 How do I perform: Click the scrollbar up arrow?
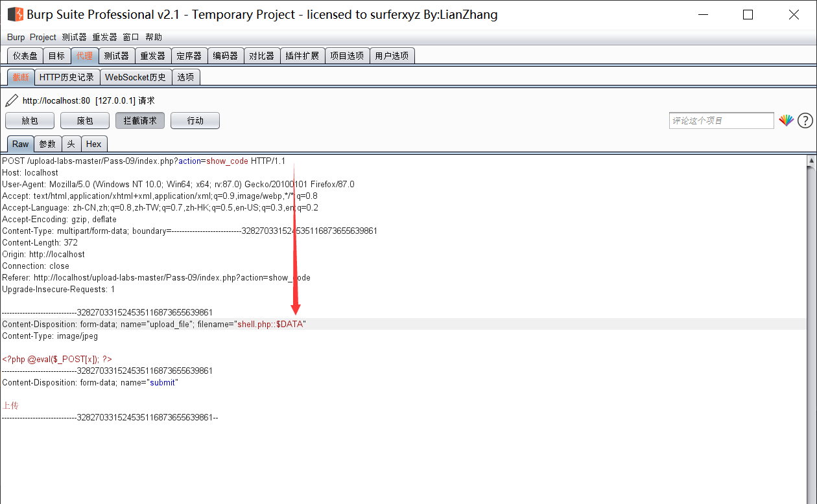(x=811, y=160)
